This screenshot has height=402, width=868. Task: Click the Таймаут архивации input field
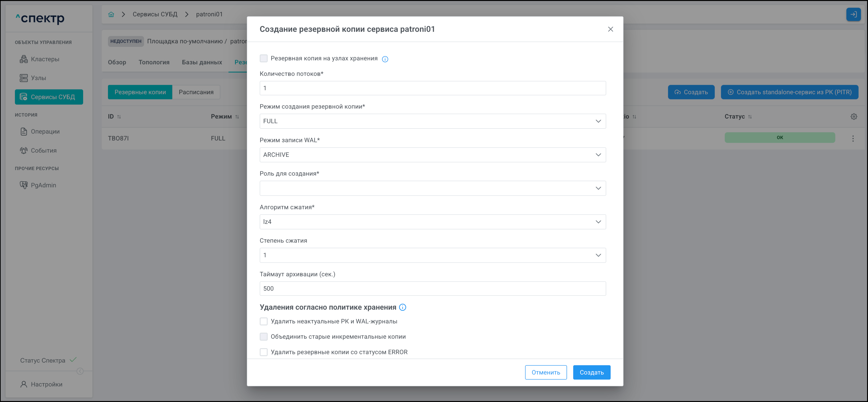(x=432, y=288)
